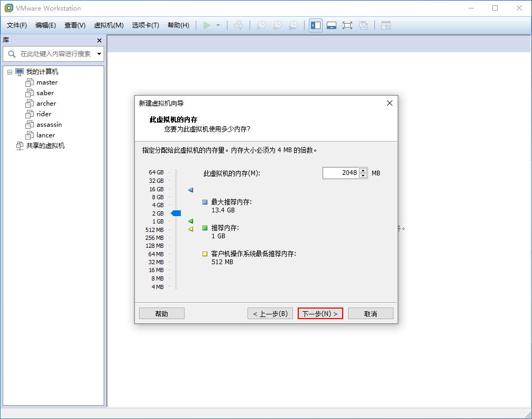Click the enter full screen mode icon
Image resolution: width=532 pixels, height=419 pixels.
click(x=347, y=25)
